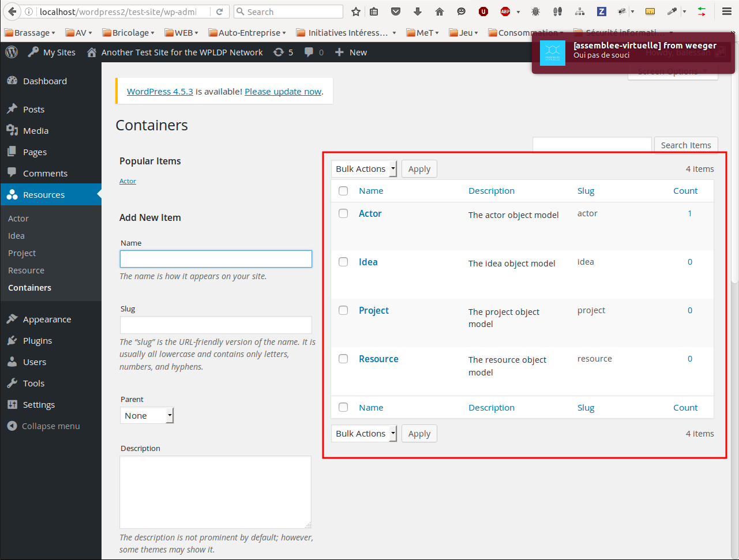The height and width of the screenshot is (560, 739).
Task: Tick the select-all checkbox in table footer
Action: tap(343, 408)
